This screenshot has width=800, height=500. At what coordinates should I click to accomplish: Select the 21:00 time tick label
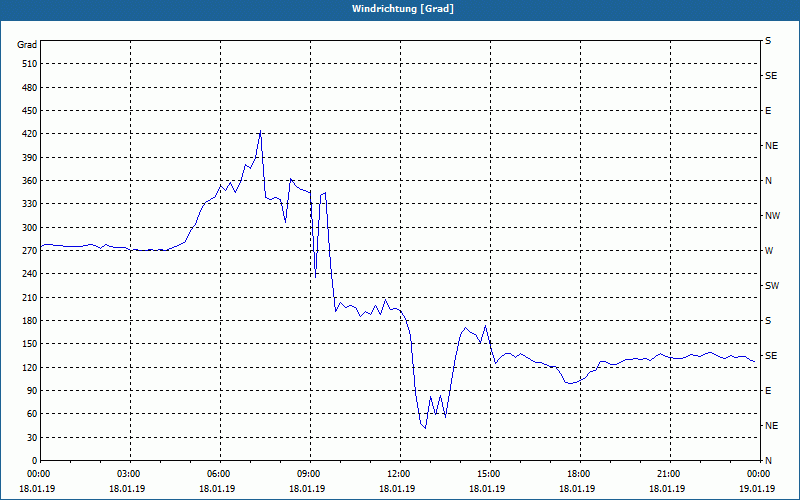click(670, 474)
